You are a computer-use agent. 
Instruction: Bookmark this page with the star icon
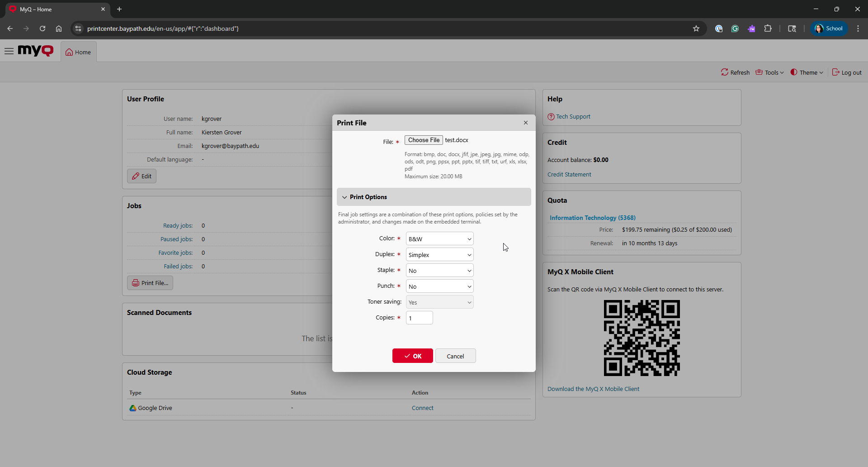click(x=696, y=29)
